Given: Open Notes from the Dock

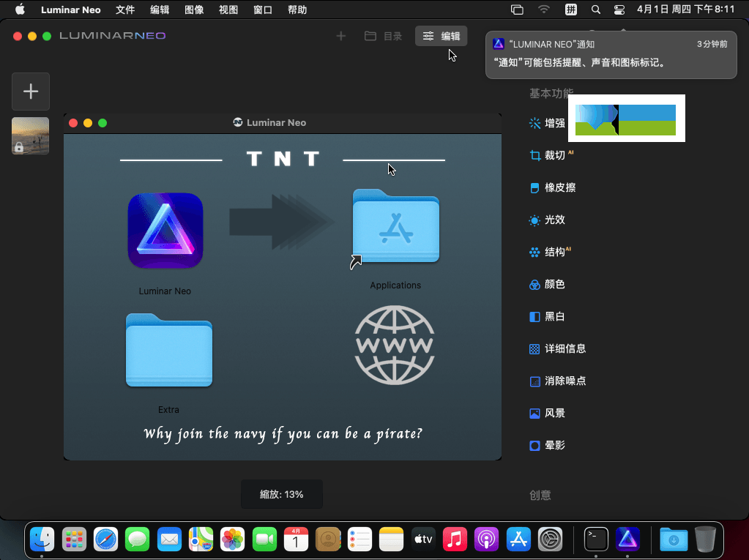Looking at the screenshot, I should click(x=391, y=540).
